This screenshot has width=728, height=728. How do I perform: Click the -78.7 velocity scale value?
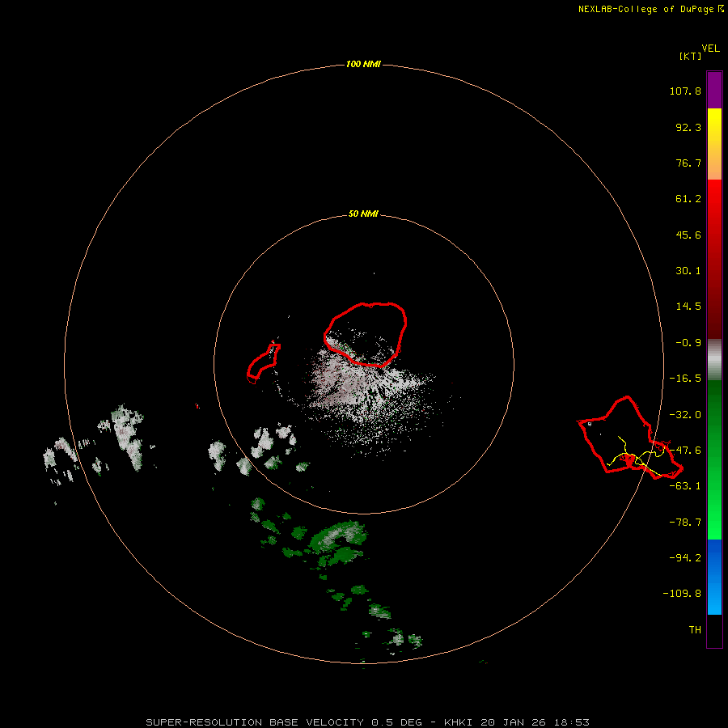pyautogui.click(x=685, y=523)
